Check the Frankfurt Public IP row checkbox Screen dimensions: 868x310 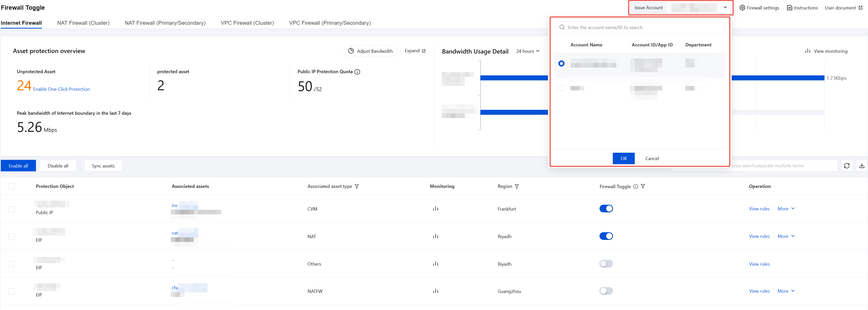click(x=11, y=209)
